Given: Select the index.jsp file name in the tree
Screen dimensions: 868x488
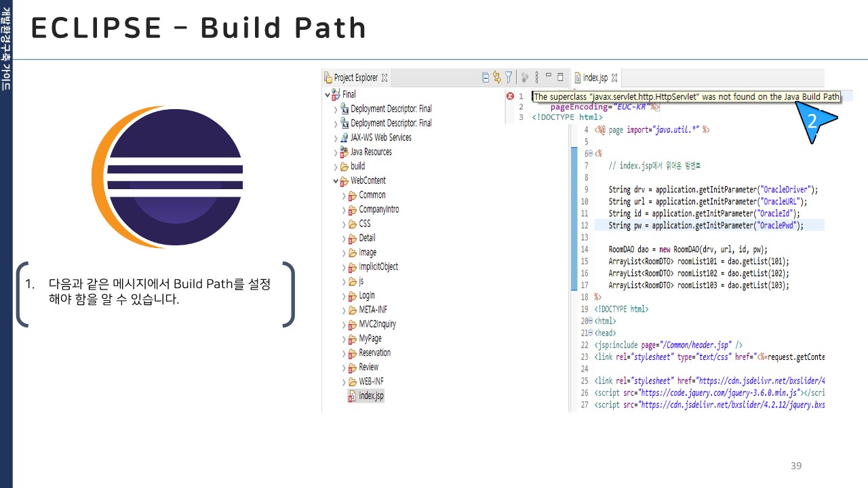Looking at the screenshot, I should pos(371,396).
